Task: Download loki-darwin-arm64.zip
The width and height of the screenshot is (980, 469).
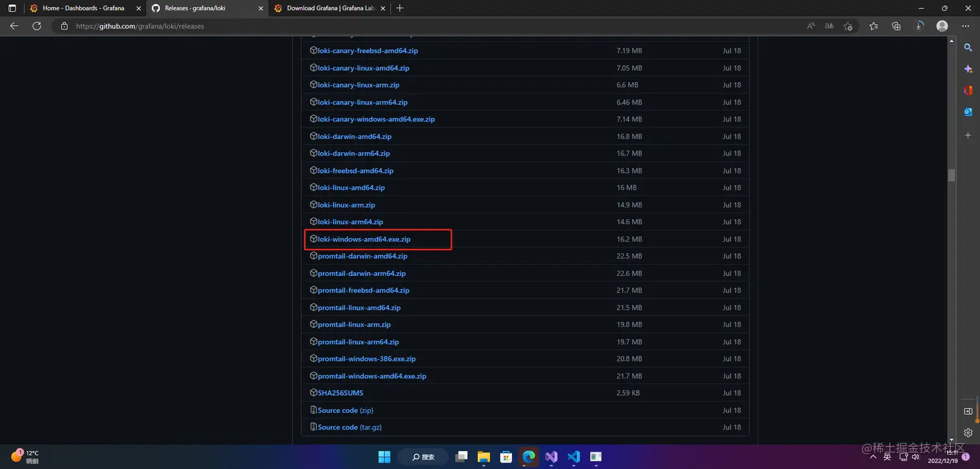Action: coord(354,154)
